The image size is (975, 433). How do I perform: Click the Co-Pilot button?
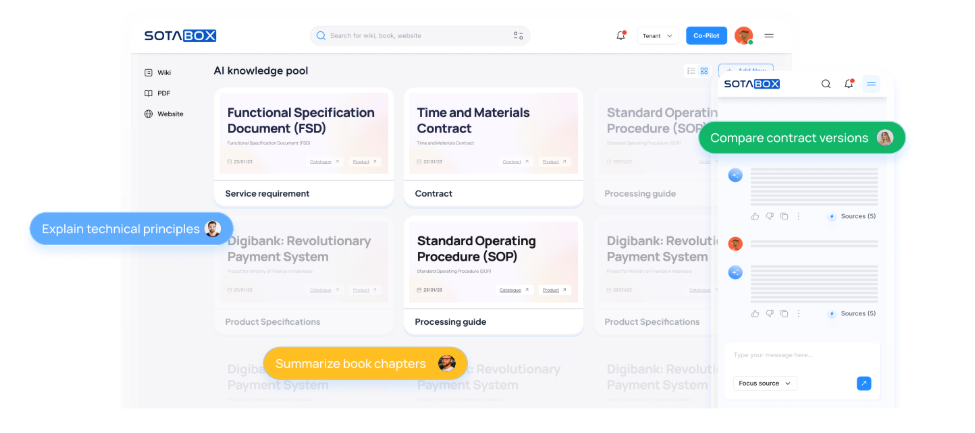click(x=706, y=36)
